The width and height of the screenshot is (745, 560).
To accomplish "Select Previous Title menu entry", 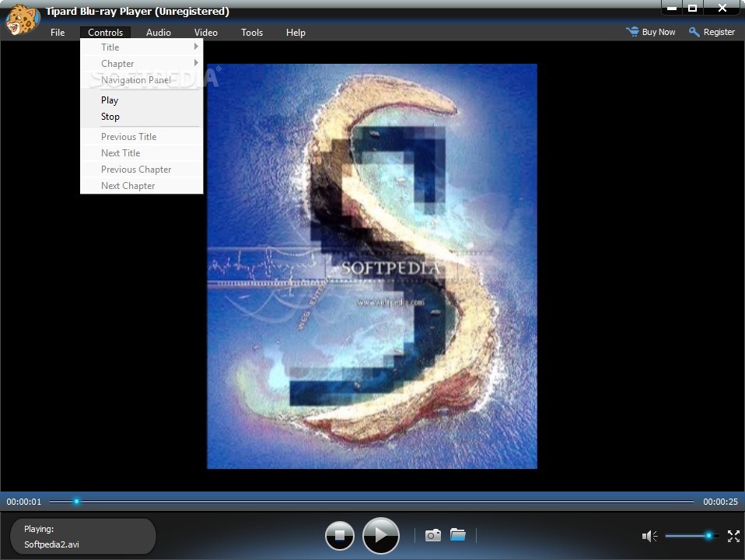I will point(142,136).
